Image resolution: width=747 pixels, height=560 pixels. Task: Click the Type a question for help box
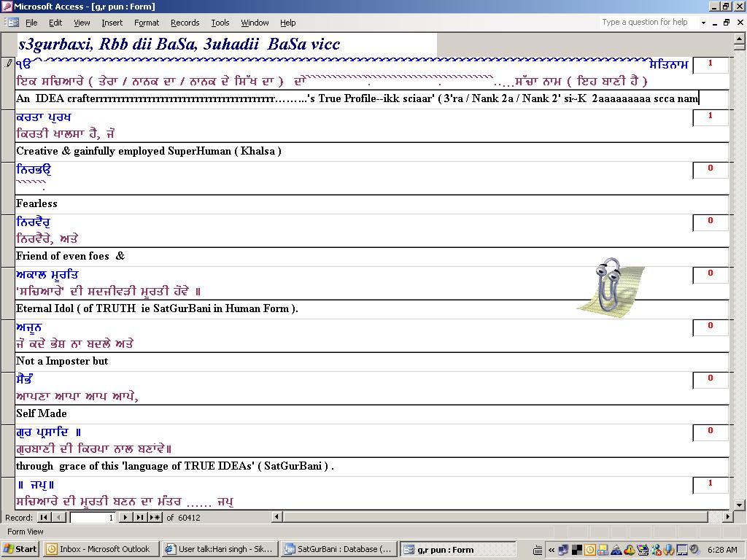click(x=649, y=22)
